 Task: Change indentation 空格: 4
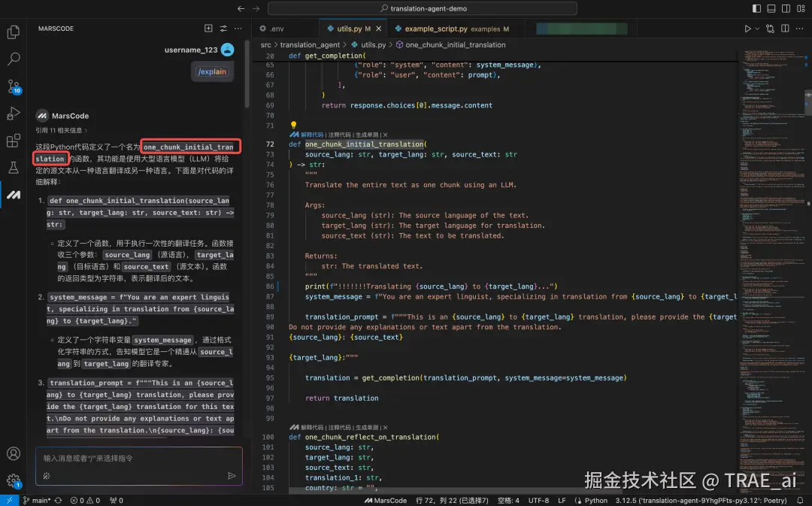click(x=508, y=500)
